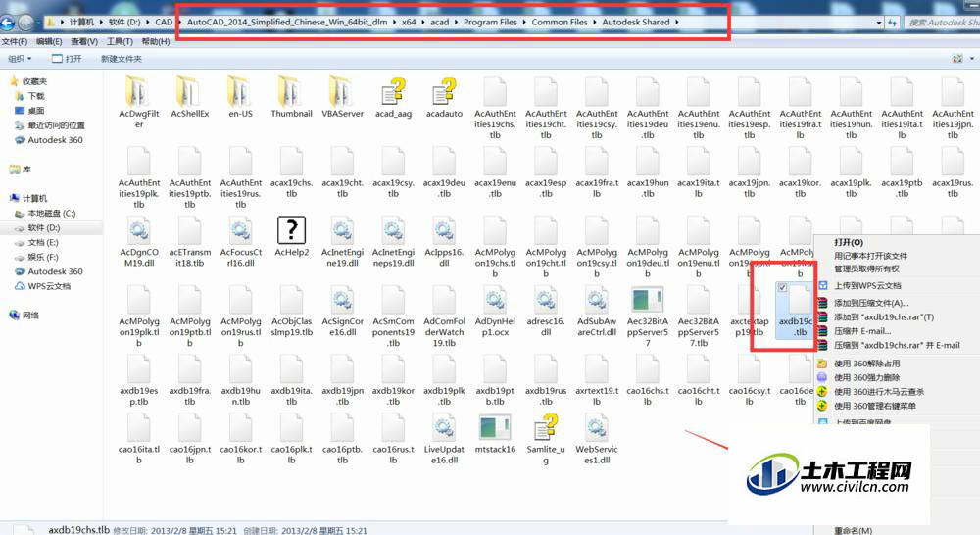Viewport: 980px width, 535px height.
Task: Select the AcAuthEntities19chs.tlb file
Action: coord(495,108)
